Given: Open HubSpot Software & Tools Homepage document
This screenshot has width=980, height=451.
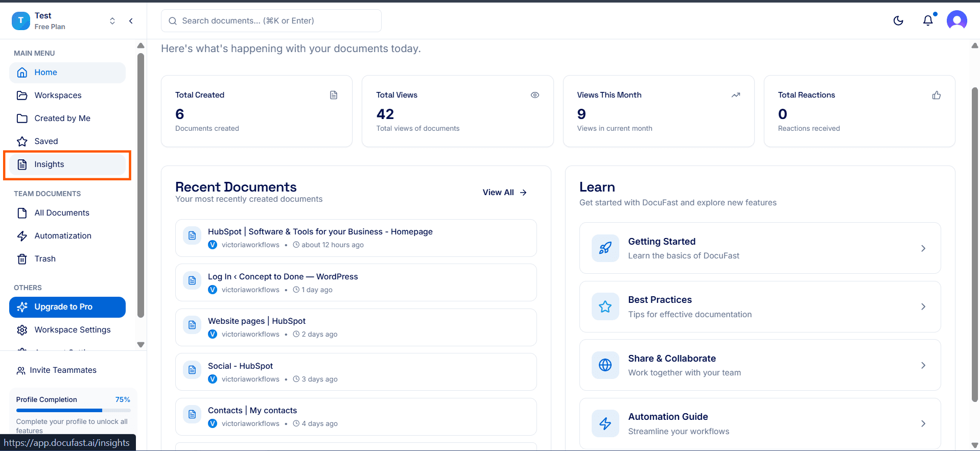Looking at the screenshot, I should coord(356,238).
